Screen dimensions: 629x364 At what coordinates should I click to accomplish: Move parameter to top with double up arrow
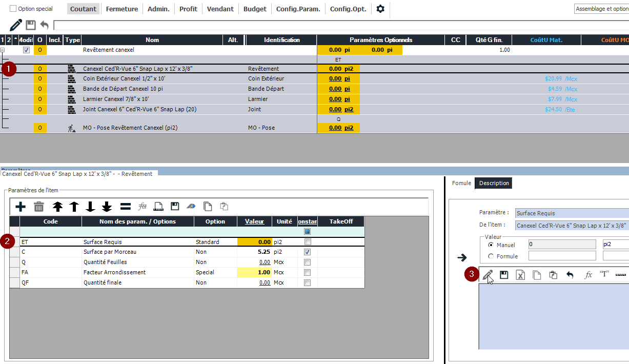pyautogui.click(x=57, y=207)
